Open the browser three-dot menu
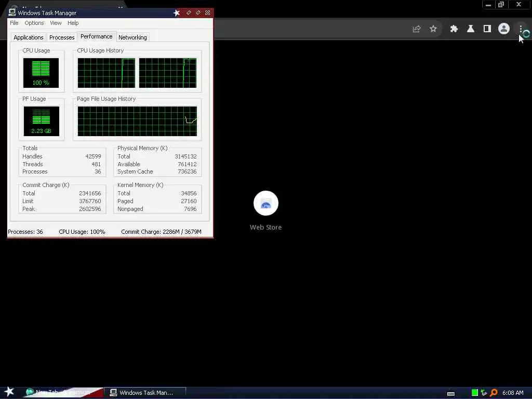The width and height of the screenshot is (532, 399). click(521, 29)
